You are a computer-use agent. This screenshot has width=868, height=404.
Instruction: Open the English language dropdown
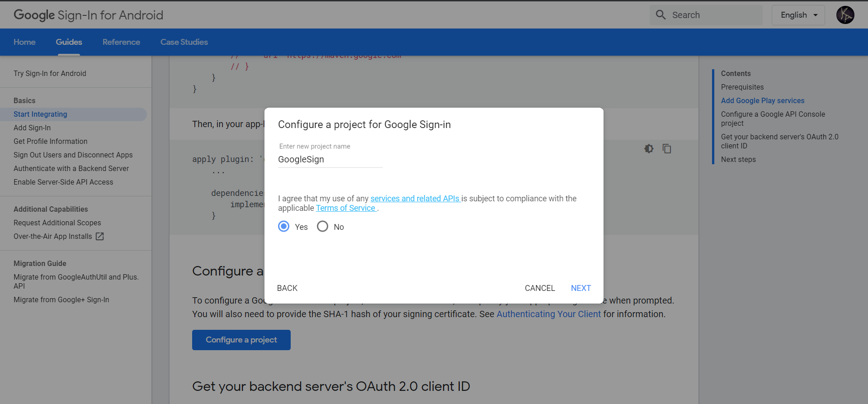798,15
